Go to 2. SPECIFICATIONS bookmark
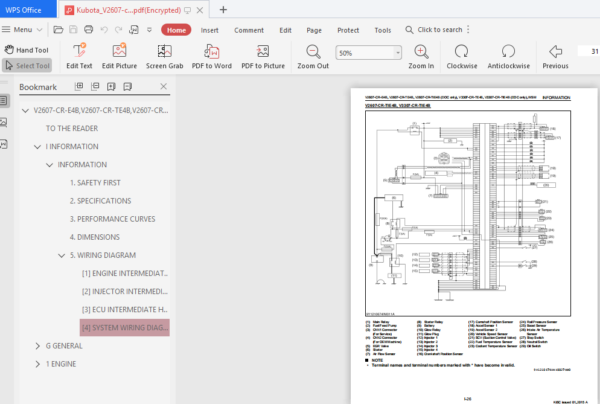The width and height of the screenshot is (600, 404). click(100, 201)
